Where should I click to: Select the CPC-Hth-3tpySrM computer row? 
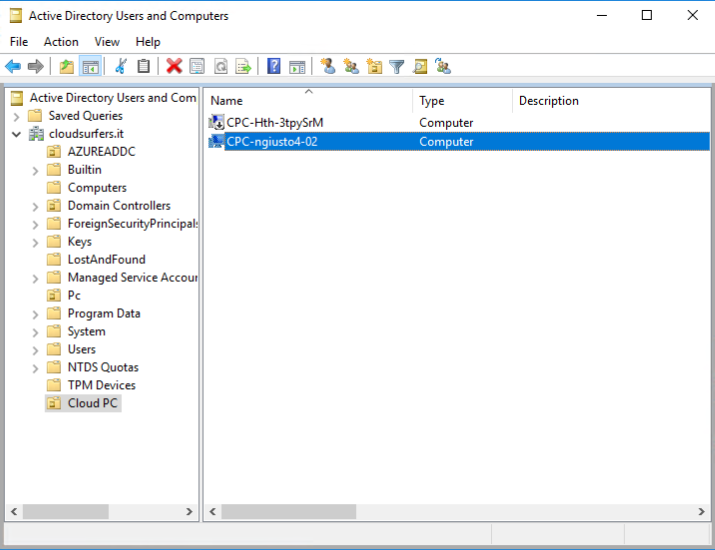(458, 122)
